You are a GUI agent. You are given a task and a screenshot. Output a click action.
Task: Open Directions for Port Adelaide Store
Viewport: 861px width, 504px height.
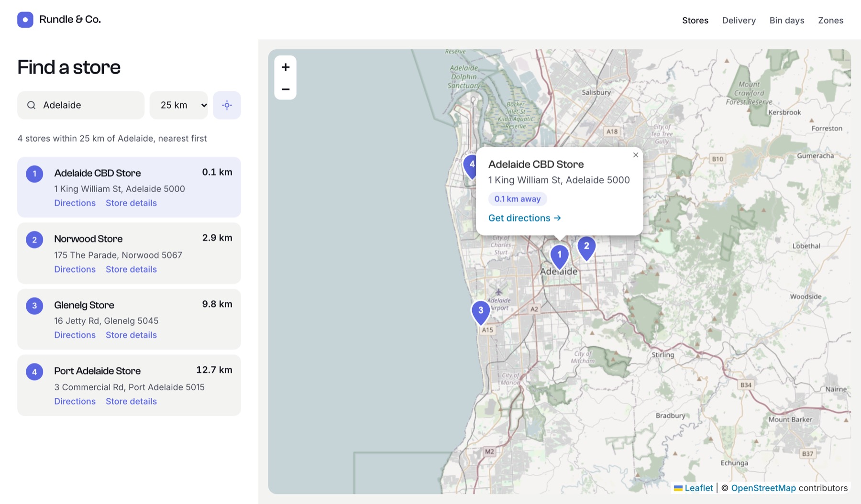tap(75, 401)
